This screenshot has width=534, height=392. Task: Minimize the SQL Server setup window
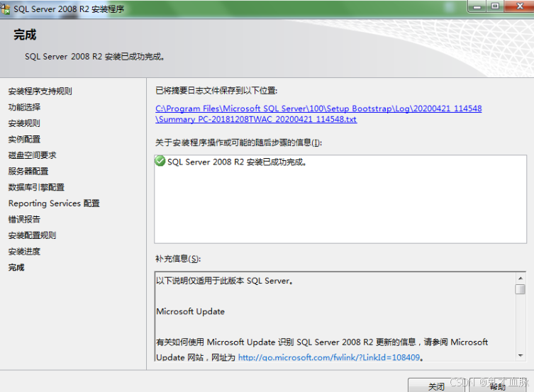pos(477,6)
